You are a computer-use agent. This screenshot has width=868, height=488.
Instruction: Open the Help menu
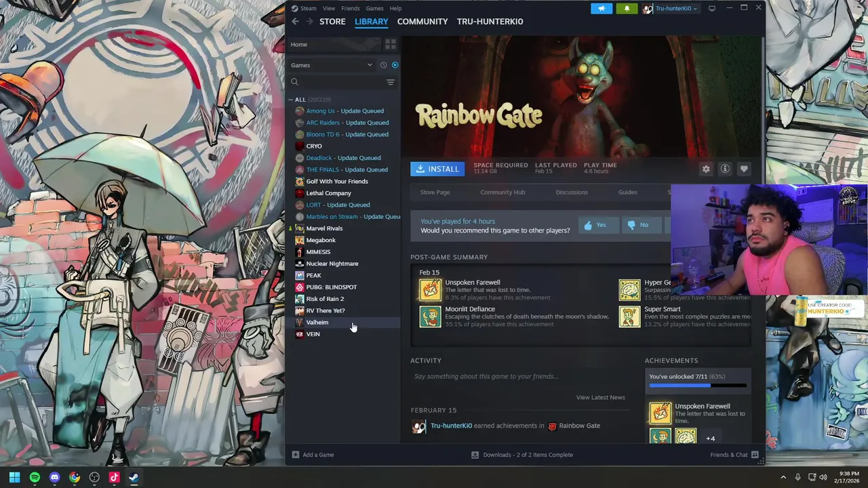(x=395, y=8)
